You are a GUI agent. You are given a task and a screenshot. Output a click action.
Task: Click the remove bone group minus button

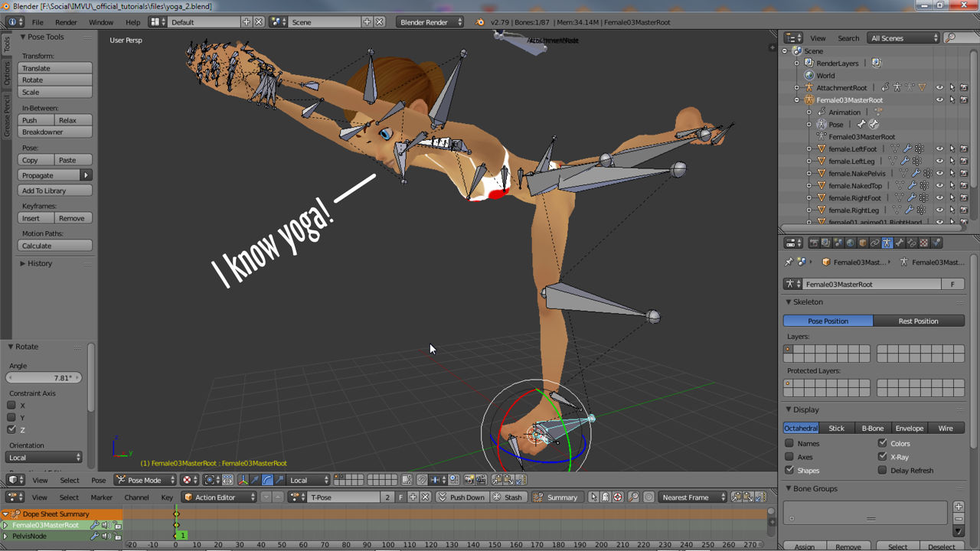[958, 518]
